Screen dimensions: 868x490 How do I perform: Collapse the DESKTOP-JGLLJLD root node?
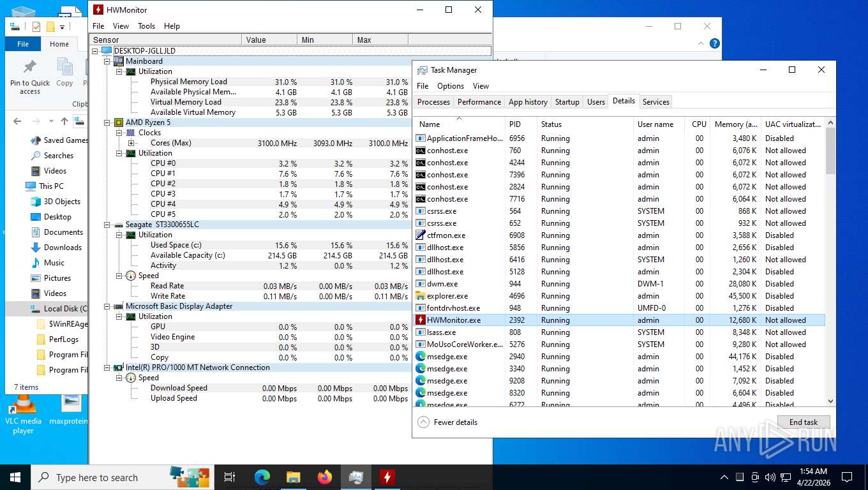(96, 51)
